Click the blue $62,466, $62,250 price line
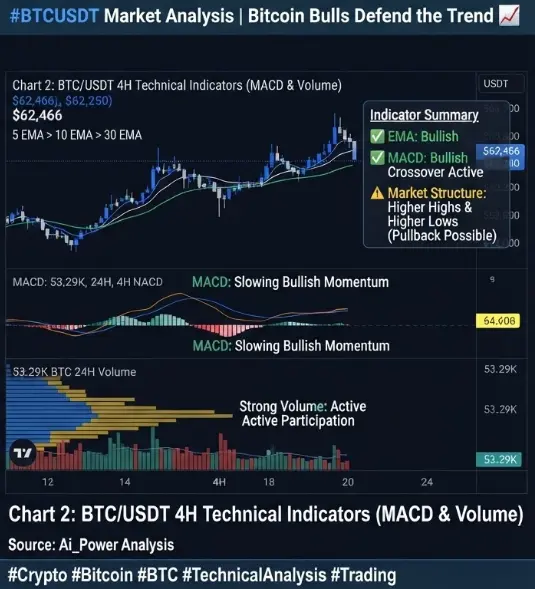Screen dimensions: 535x589 pyautogui.click(x=62, y=101)
